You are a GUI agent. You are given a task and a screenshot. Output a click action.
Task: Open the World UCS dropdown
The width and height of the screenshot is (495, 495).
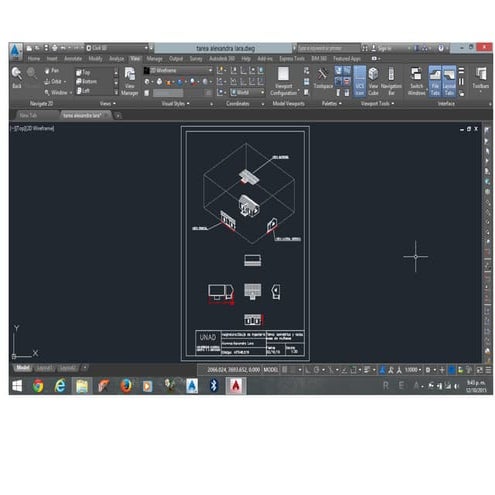click(x=247, y=92)
